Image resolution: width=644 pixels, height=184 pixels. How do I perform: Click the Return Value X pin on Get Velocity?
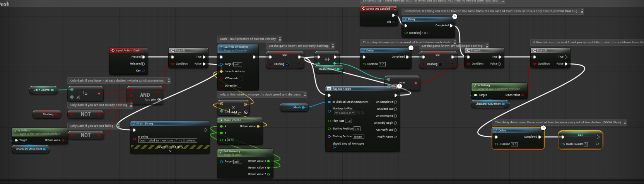pos(268,161)
